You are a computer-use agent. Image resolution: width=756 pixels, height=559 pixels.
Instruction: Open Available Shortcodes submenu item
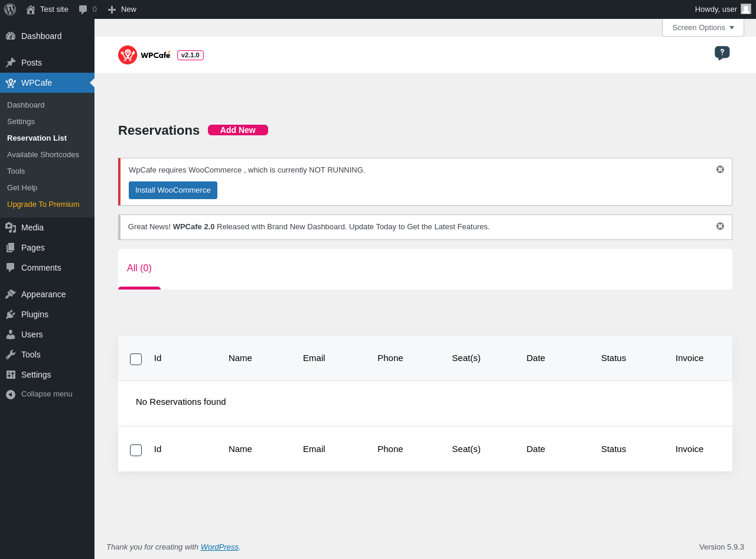pyautogui.click(x=43, y=155)
